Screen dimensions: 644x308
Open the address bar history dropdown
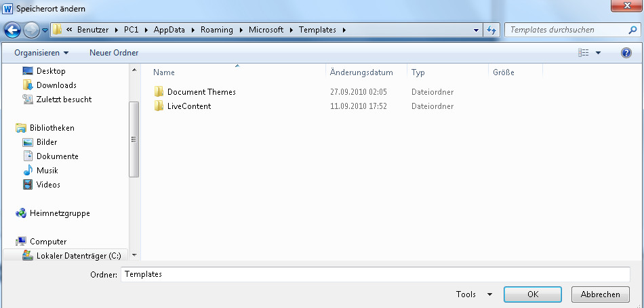pyautogui.click(x=476, y=30)
